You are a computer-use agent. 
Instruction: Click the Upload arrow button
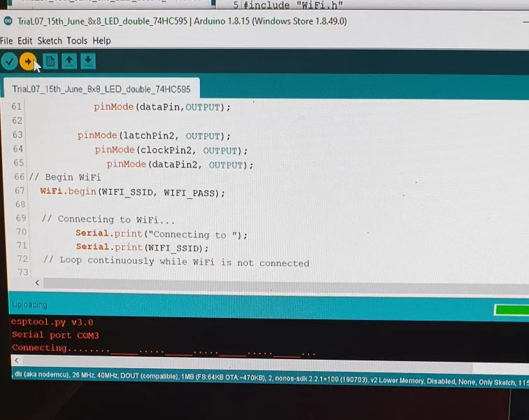[x=28, y=62]
